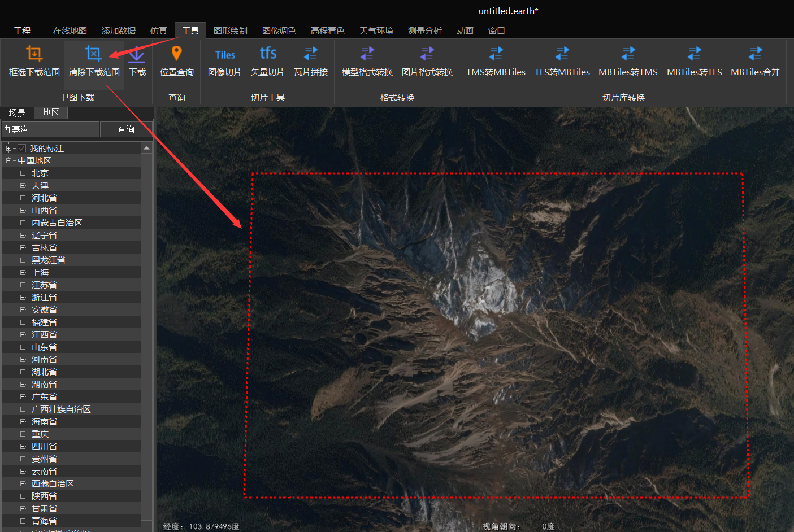The height and width of the screenshot is (532, 794).
Task: Click the 查询 search button
Action: [126, 129]
